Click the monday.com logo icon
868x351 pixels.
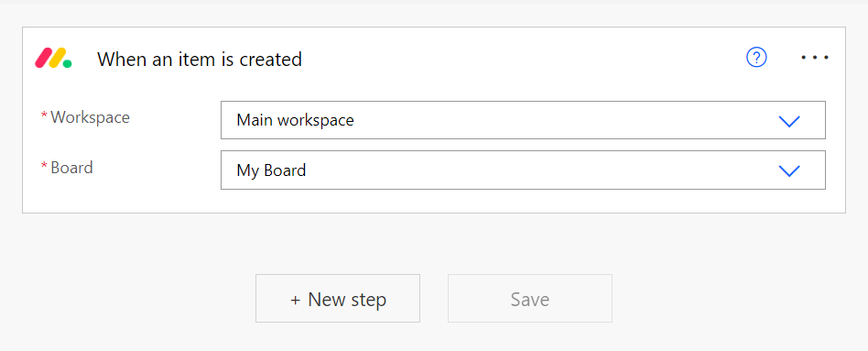(x=53, y=59)
